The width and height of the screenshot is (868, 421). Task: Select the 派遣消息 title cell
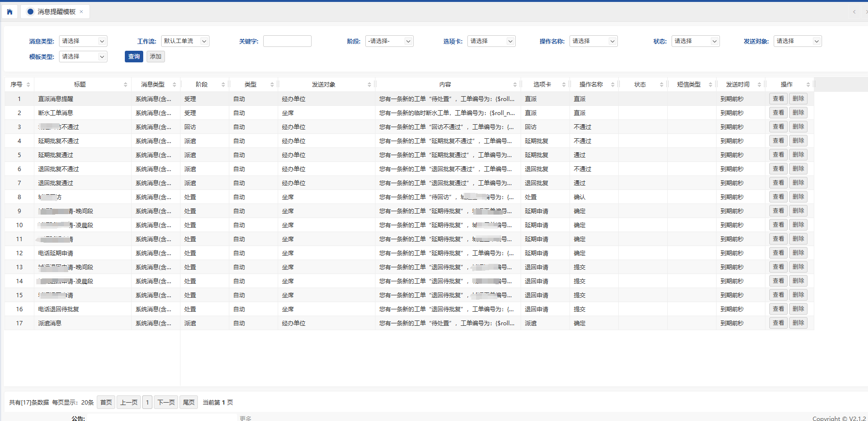click(83, 323)
